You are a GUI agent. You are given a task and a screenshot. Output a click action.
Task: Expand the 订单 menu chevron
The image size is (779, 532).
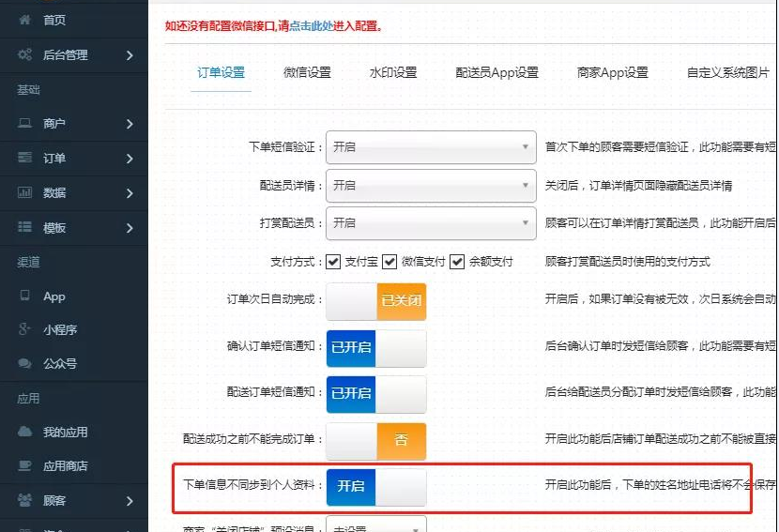pos(130,159)
